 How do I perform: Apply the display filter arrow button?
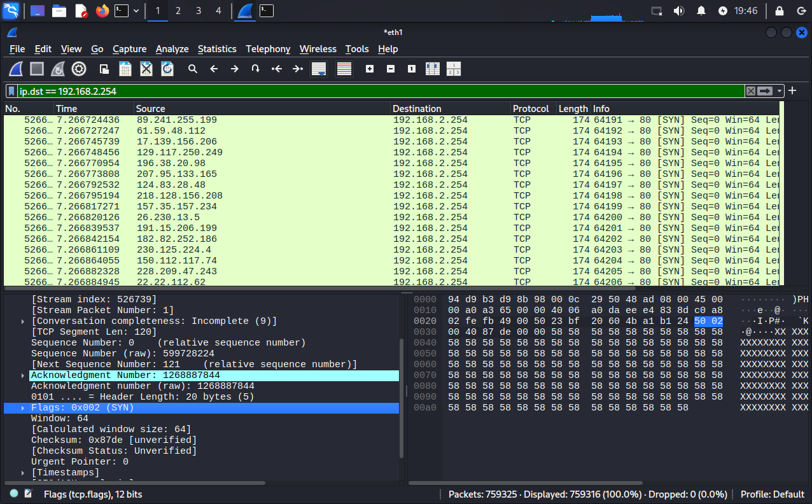(765, 91)
